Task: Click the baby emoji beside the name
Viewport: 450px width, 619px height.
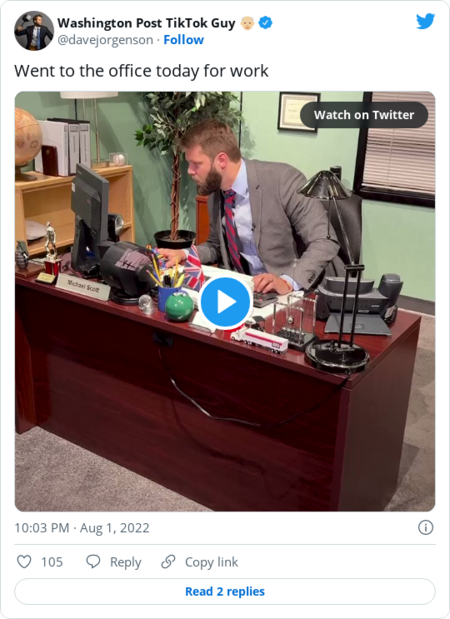Action: [x=248, y=23]
